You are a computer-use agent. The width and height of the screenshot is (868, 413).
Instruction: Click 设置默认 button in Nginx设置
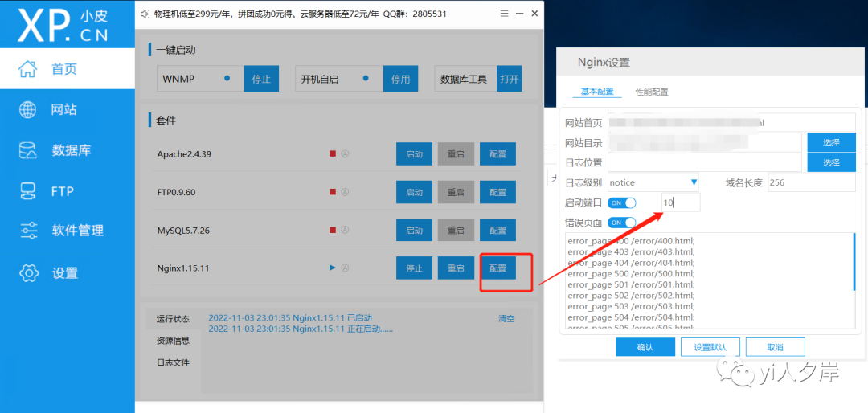click(710, 347)
